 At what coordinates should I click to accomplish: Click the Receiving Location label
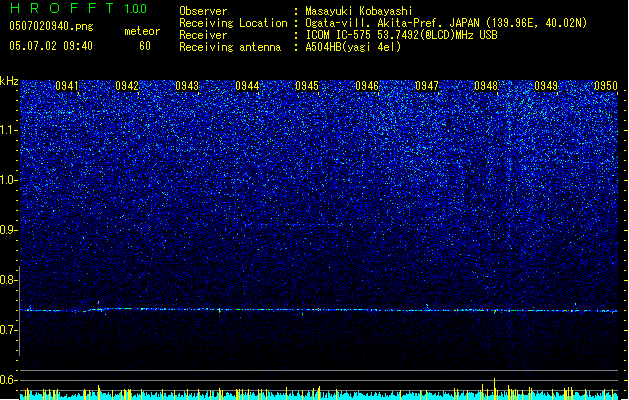233,23
